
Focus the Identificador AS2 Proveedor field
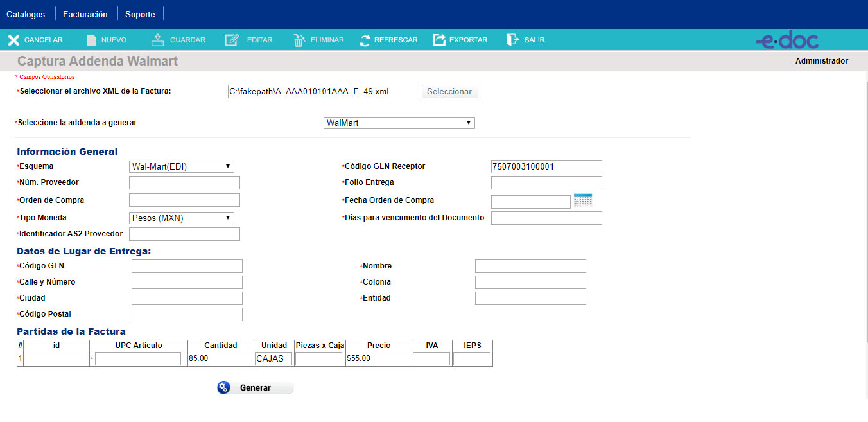click(x=184, y=234)
